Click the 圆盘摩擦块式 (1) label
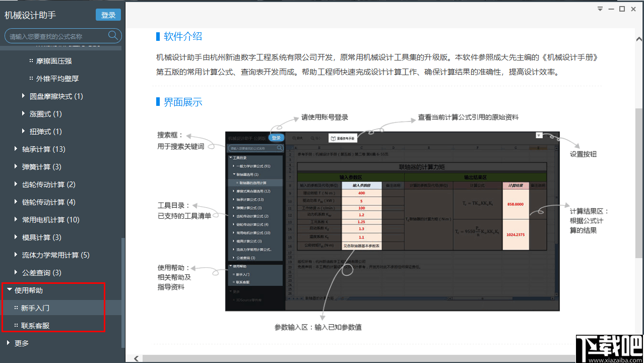Screen dimensions: 644x363 tap(56, 96)
